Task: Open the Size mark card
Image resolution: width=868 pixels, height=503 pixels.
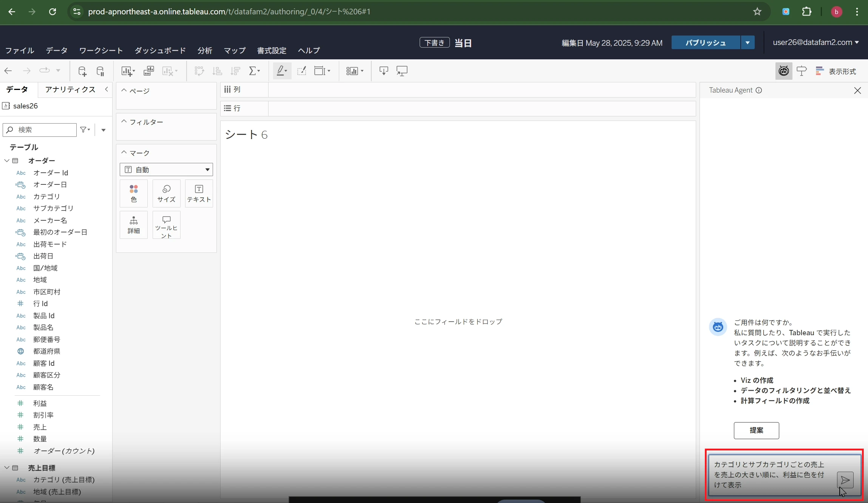Action: pos(167,193)
